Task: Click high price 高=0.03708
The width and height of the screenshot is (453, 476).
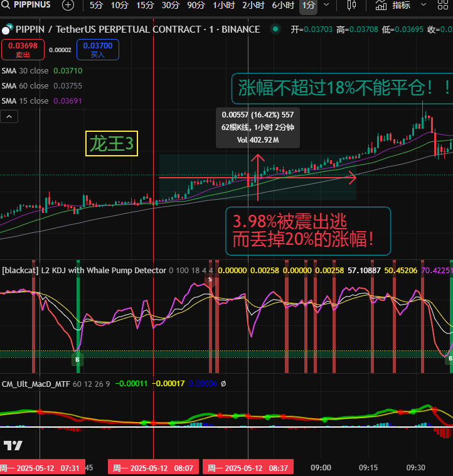Action: pos(357,30)
